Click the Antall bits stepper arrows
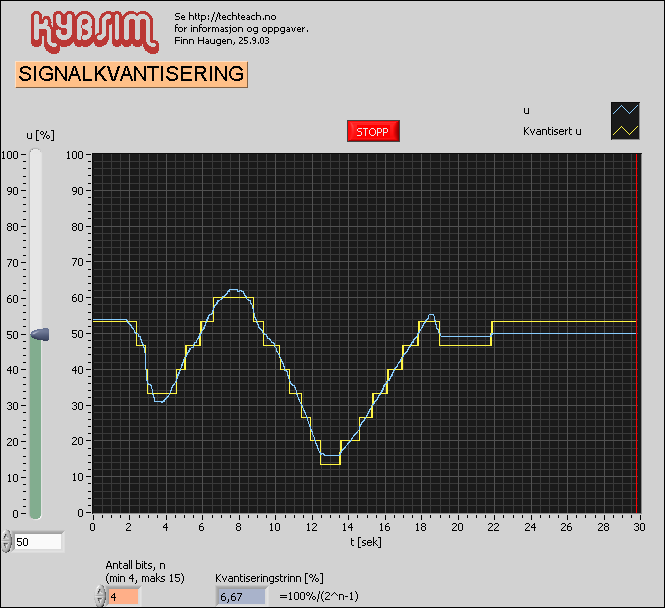 point(100,596)
